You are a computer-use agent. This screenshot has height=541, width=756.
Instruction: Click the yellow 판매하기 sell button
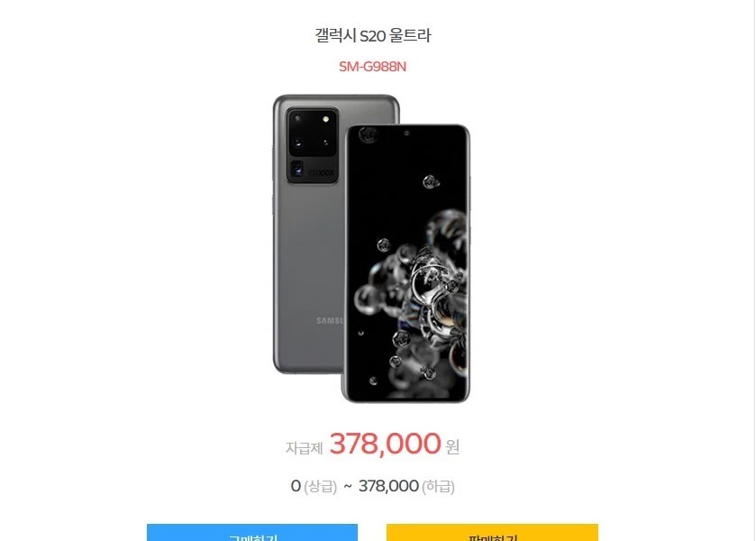[492, 532]
